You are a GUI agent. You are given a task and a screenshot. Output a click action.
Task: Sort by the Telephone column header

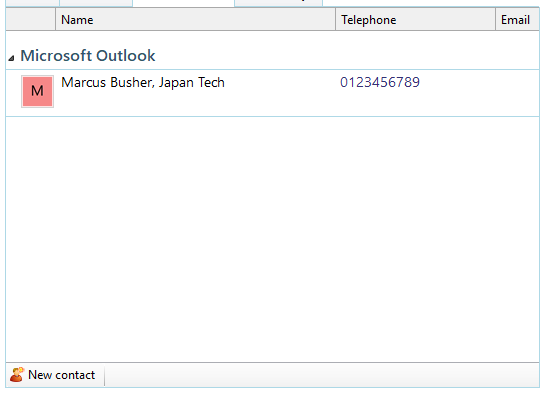tap(415, 20)
